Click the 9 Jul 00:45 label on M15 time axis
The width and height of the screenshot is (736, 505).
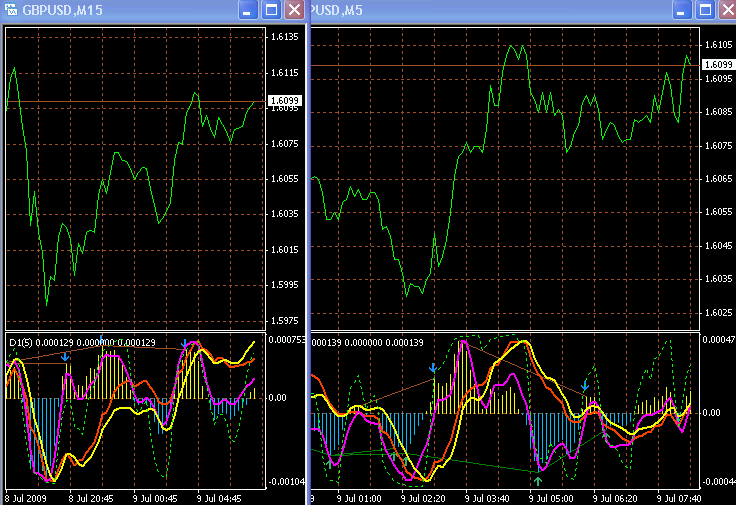click(155, 498)
